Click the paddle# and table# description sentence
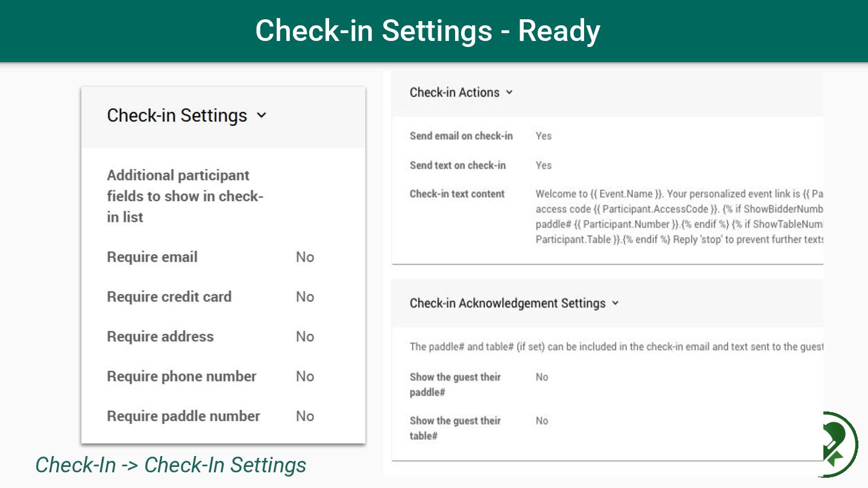Screen dimensions: 868x488 [617, 347]
